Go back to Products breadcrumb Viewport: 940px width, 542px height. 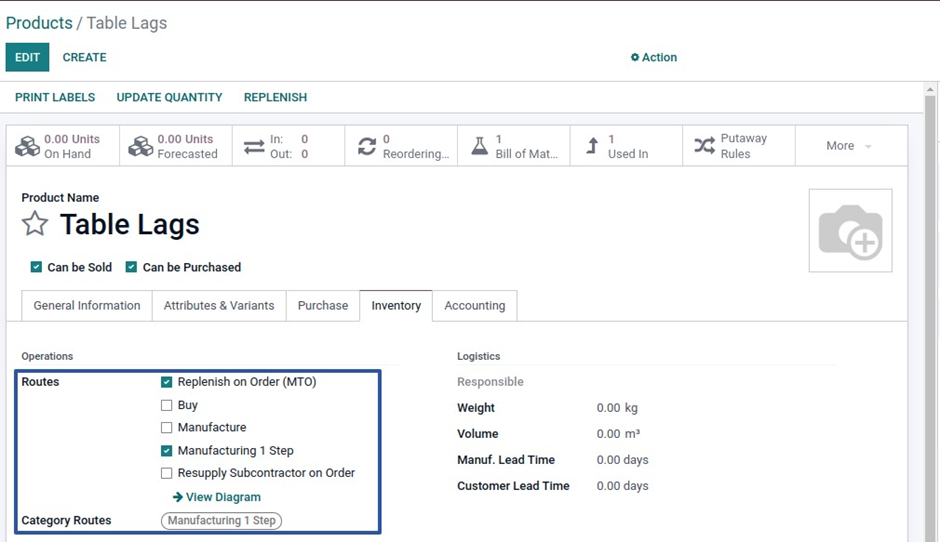pyautogui.click(x=39, y=23)
